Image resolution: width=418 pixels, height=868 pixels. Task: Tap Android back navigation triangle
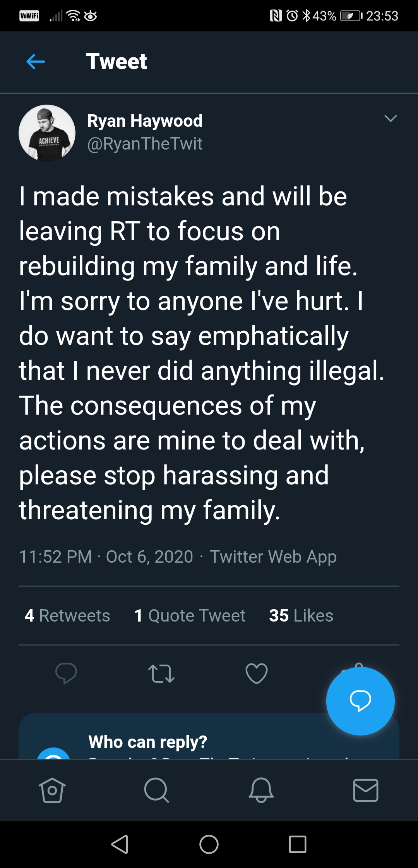120,844
